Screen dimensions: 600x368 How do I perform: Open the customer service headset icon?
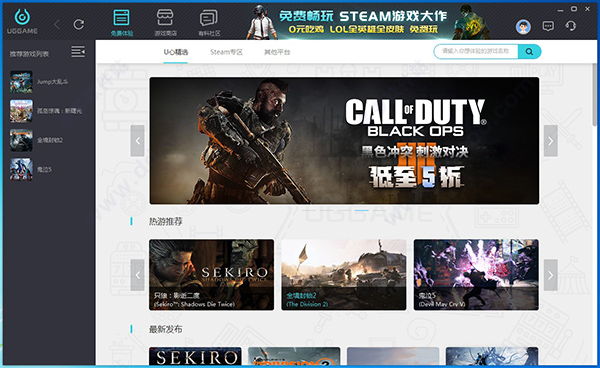point(571,26)
